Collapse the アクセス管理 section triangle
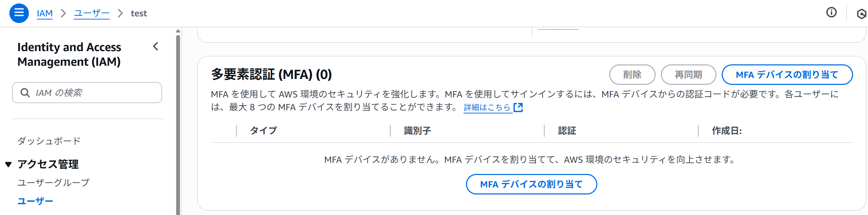 [x=9, y=164]
